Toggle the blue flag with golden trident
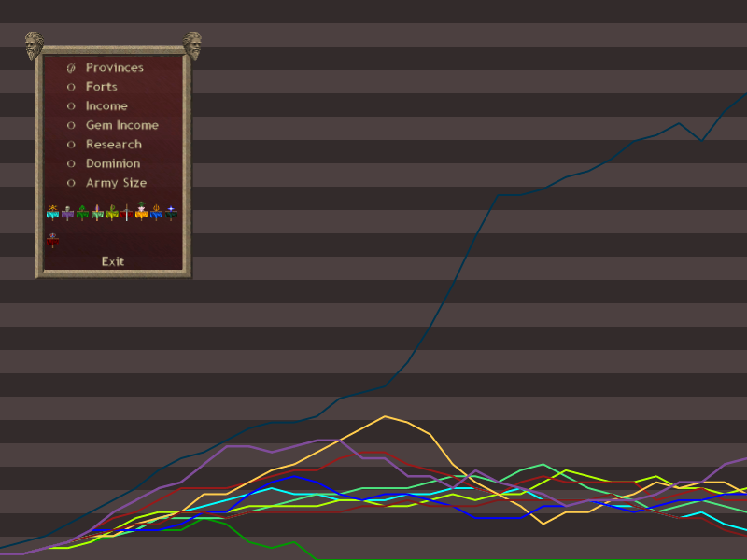Viewport: 747px width, 560px height. [156, 213]
